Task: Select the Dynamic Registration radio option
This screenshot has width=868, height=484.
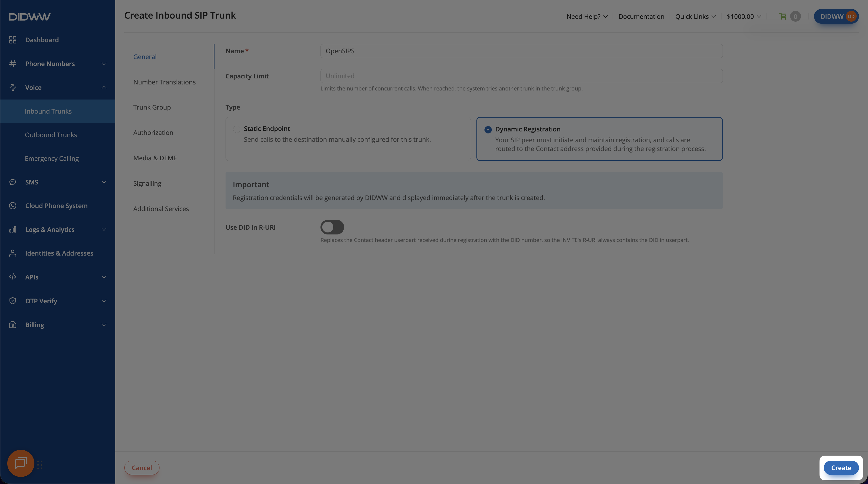Action: 488,130
